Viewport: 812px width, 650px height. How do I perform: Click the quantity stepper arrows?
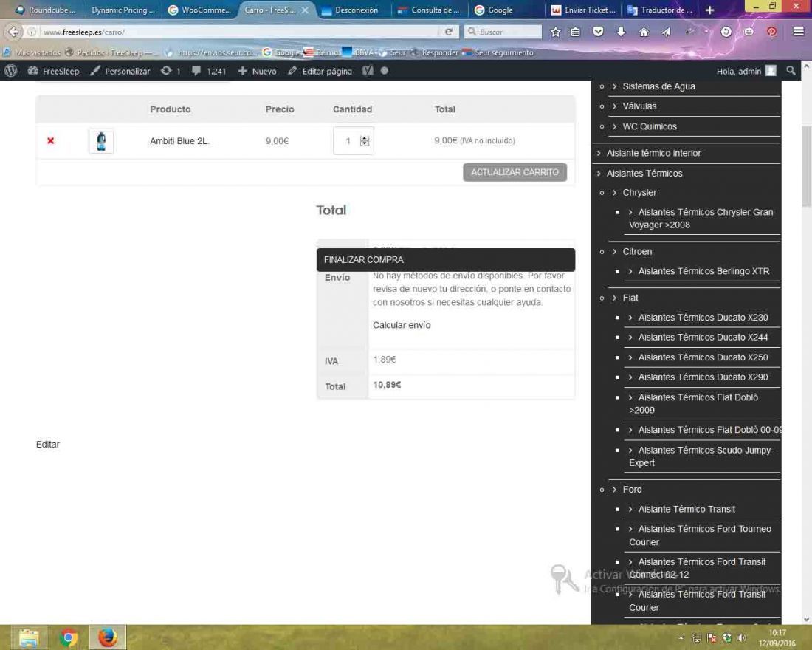click(365, 140)
